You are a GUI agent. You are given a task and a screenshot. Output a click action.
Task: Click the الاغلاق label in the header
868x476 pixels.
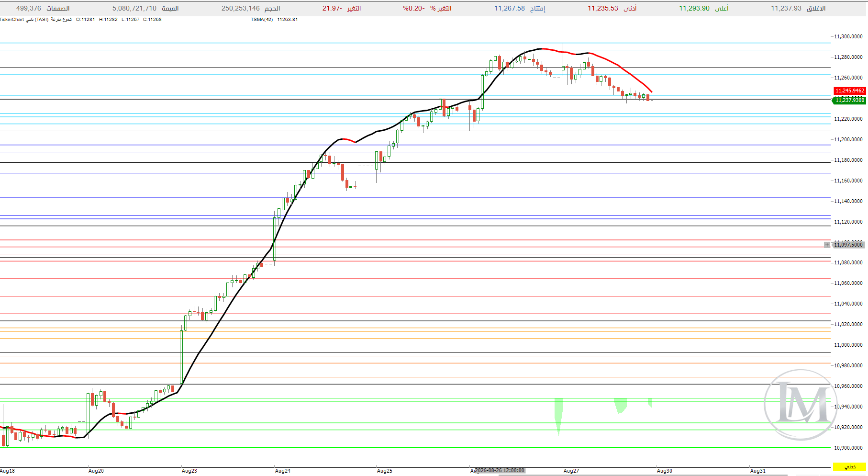point(816,9)
